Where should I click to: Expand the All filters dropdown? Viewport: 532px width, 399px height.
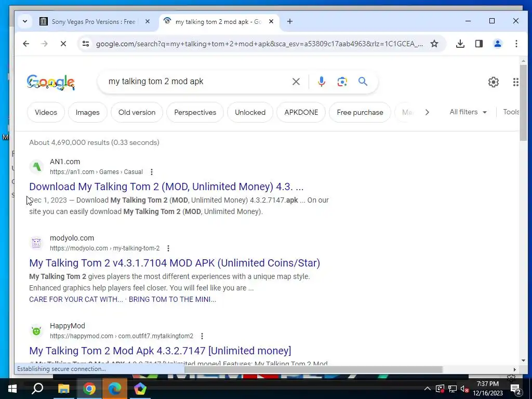[468, 112]
